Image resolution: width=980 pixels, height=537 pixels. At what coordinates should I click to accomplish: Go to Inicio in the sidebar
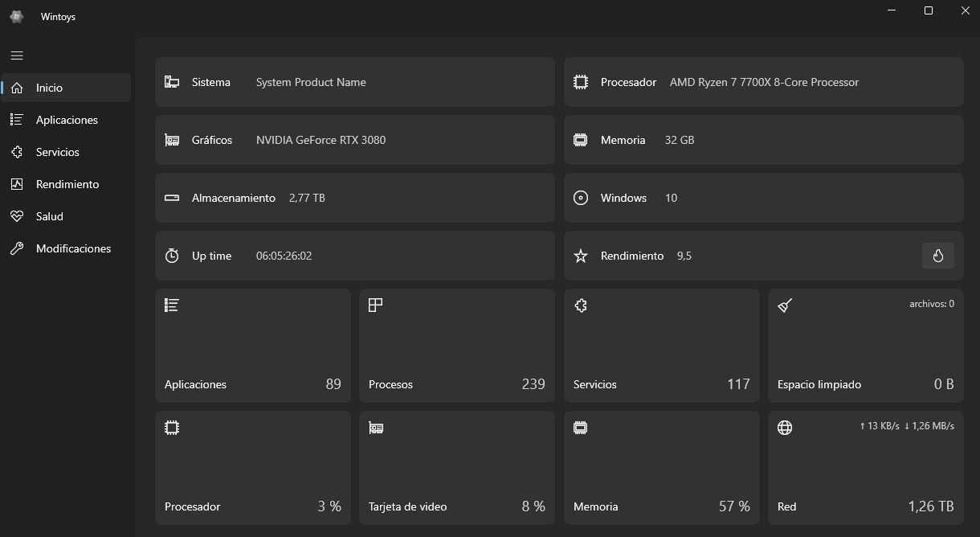click(x=66, y=88)
